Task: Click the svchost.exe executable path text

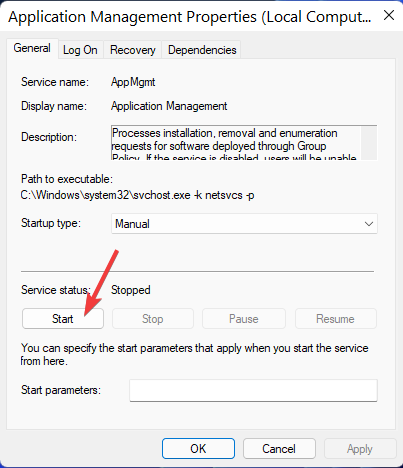Action: click(x=137, y=195)
